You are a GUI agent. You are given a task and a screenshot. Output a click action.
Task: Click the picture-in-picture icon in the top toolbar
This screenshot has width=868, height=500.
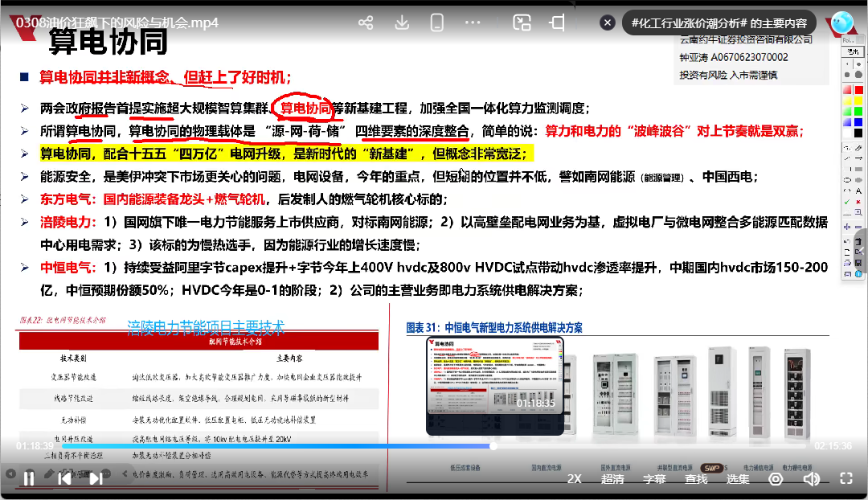(522, 23)
